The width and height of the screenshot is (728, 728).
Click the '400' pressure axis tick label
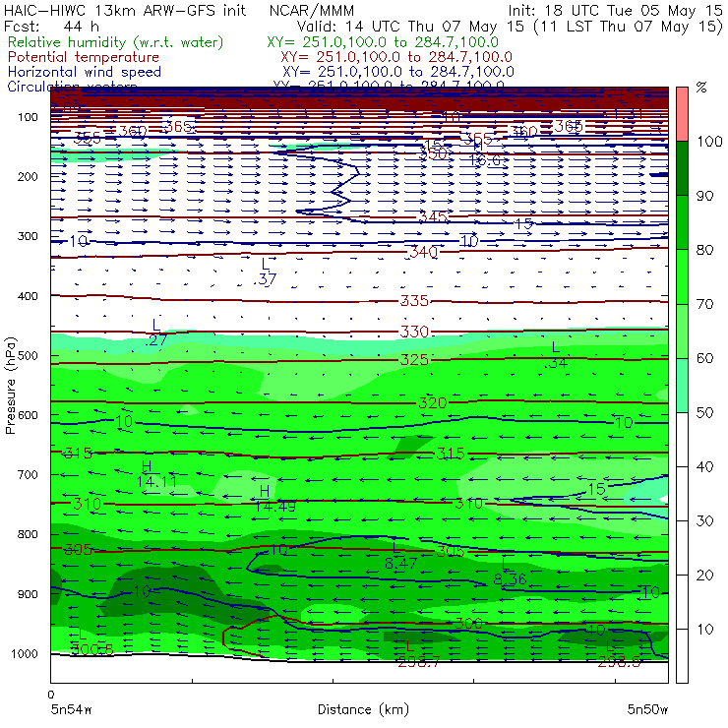[28, 296]
